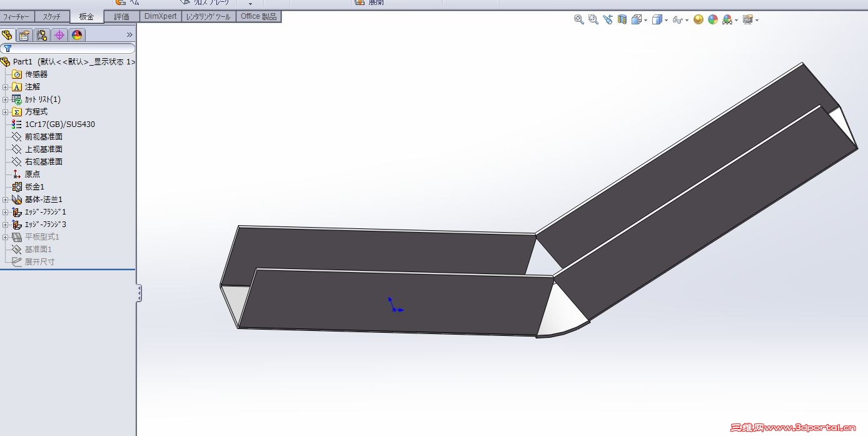Switch to the 評価 tab
Screen dimensions: 868x436
pos(121,17)
